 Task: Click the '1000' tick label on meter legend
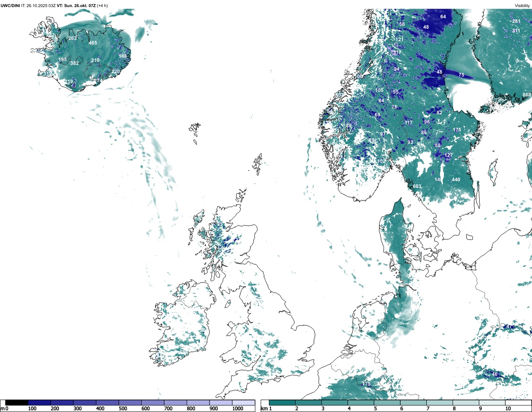pyautogui.click(x=238, y=409)
